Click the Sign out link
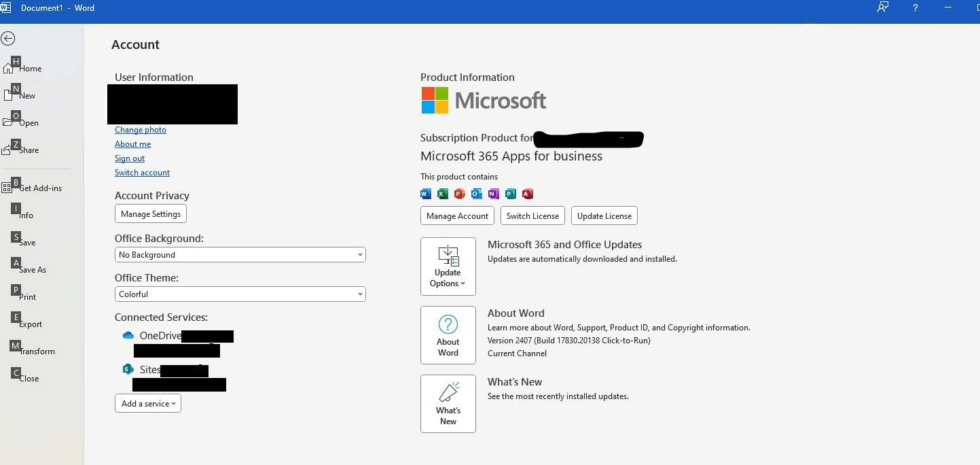Viewport: 980px width, 465px height. click(130, 158)
